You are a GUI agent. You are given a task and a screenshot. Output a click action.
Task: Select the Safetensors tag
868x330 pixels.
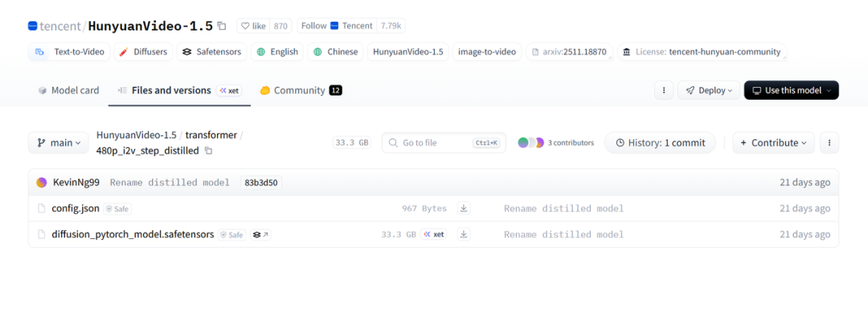point(212,52)
